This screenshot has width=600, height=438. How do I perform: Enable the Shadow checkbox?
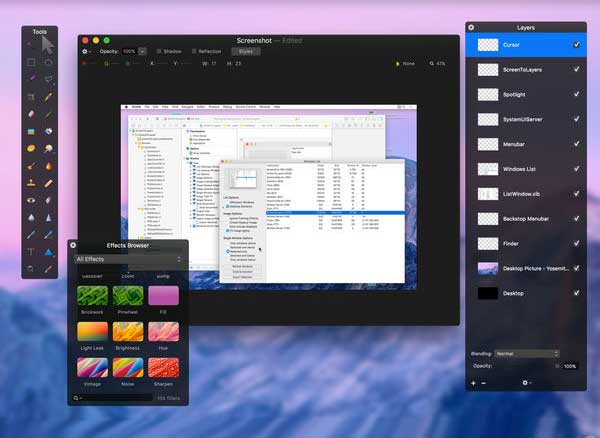coord(159,51)
